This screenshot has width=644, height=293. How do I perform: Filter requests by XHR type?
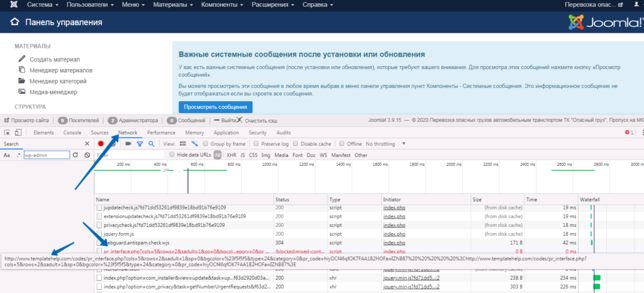tap(231, 155)
